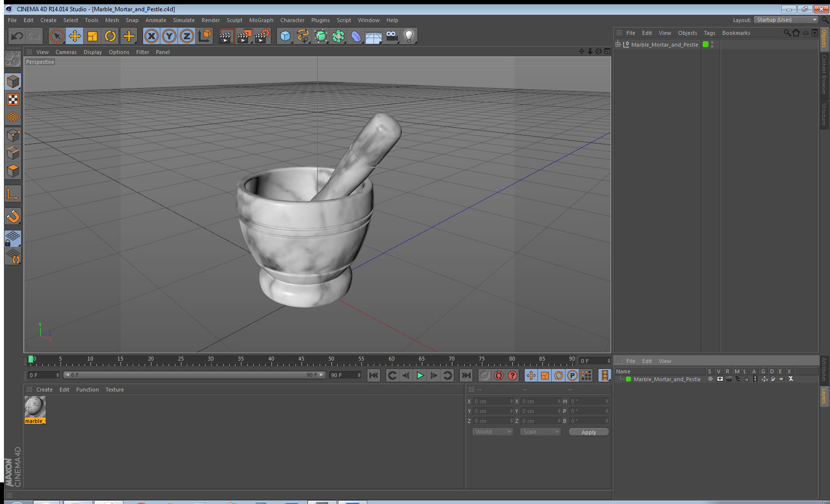Click the Make Editable icon
830x504 pixels.
click(13, 59)
